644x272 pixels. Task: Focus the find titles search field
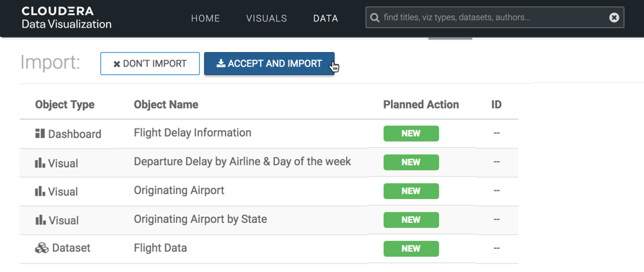point(495,17)
